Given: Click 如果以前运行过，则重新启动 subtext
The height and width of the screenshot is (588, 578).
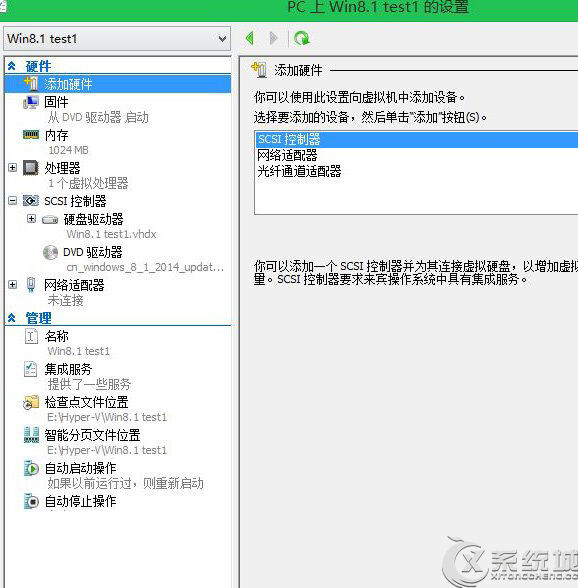Looking at the screenshot, I should [126, 483].
